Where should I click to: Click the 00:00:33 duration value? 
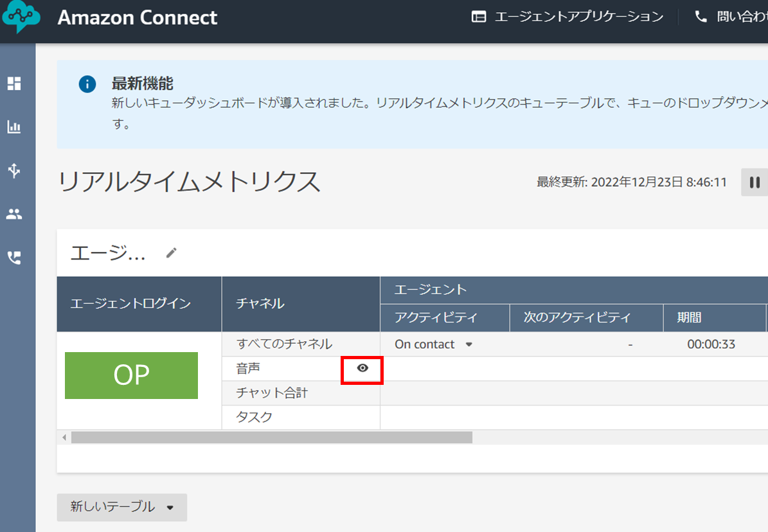[711, 344]
